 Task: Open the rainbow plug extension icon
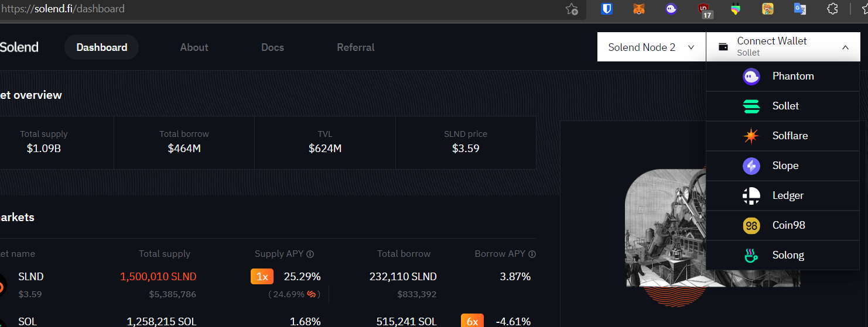coord(736,9)
